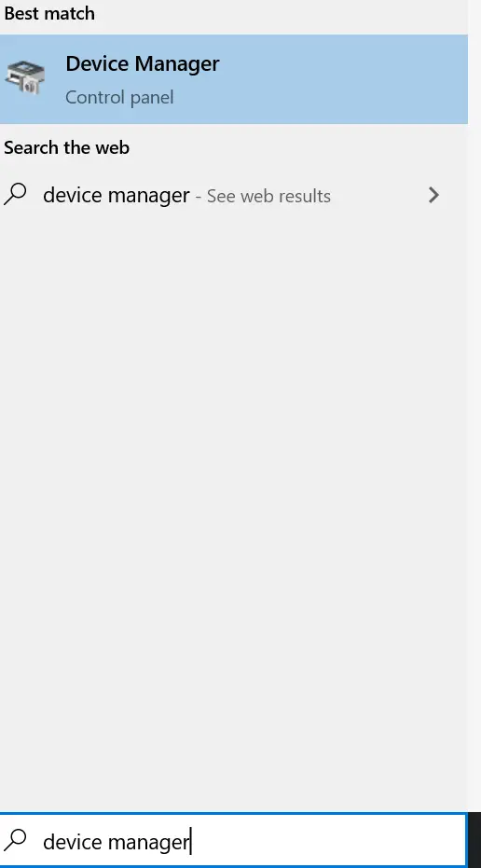
Task: Click the 'Search the web' section heading
Action: pos(66,148)
